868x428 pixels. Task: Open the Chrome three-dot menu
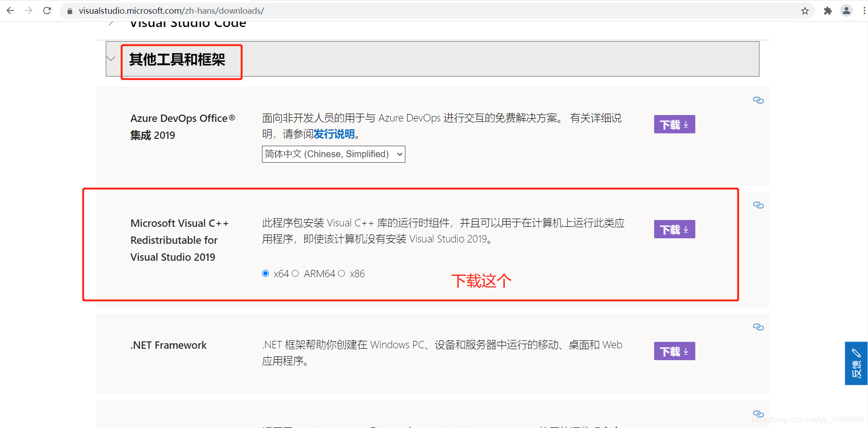pyautogui.click(x=864, y=11)
